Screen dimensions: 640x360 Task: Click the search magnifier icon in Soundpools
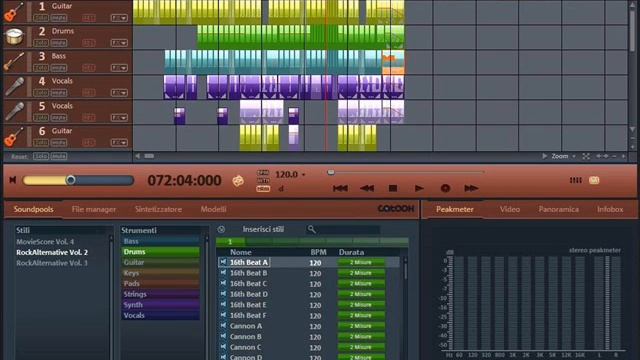[311, 229]
